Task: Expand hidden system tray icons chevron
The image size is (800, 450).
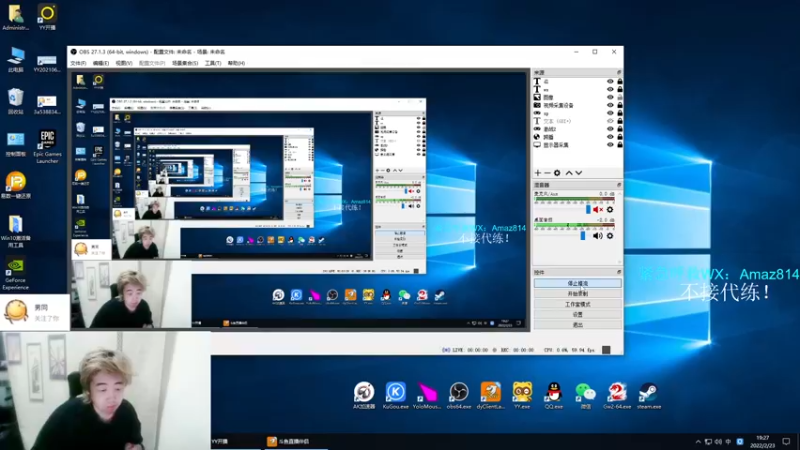Action: [x=698, y=441]
